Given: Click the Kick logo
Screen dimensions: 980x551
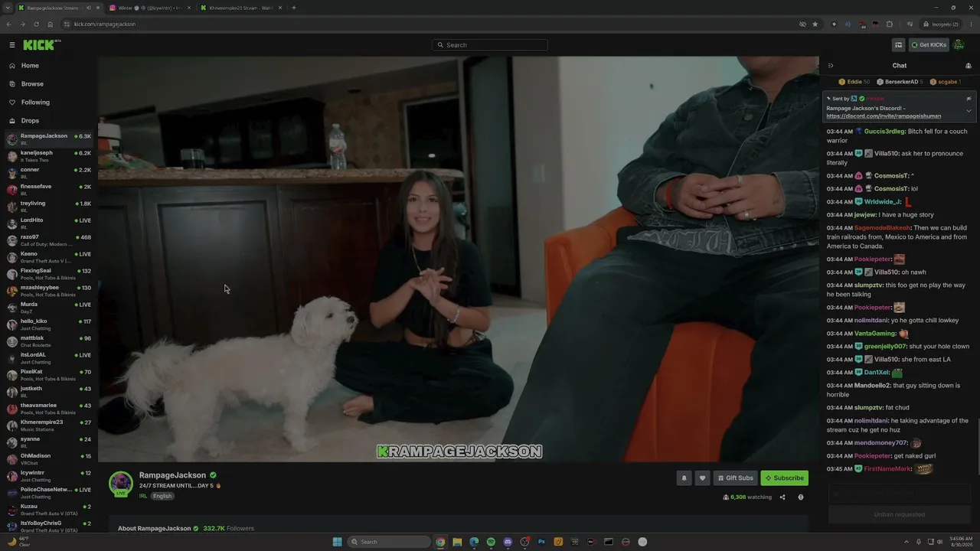Looking at the screenshot, I should (39, 45).
